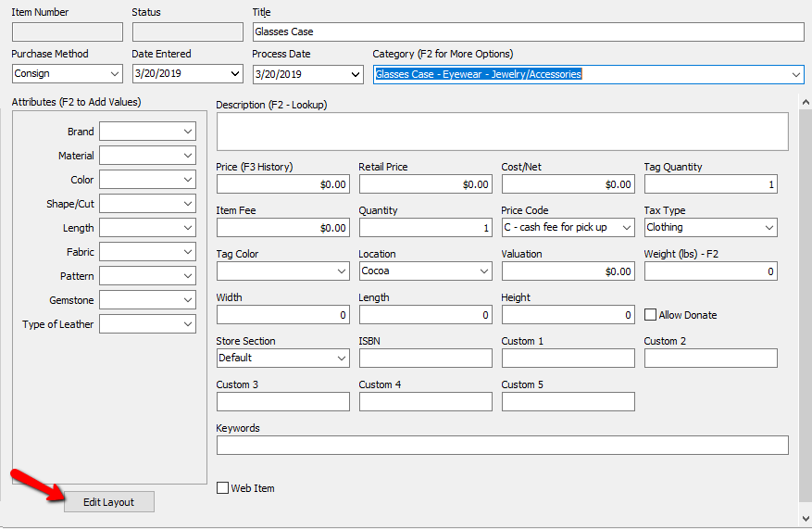Open the Fabric attribute dropdown
This screenshot has height=529, width=812.
point(147,252)
